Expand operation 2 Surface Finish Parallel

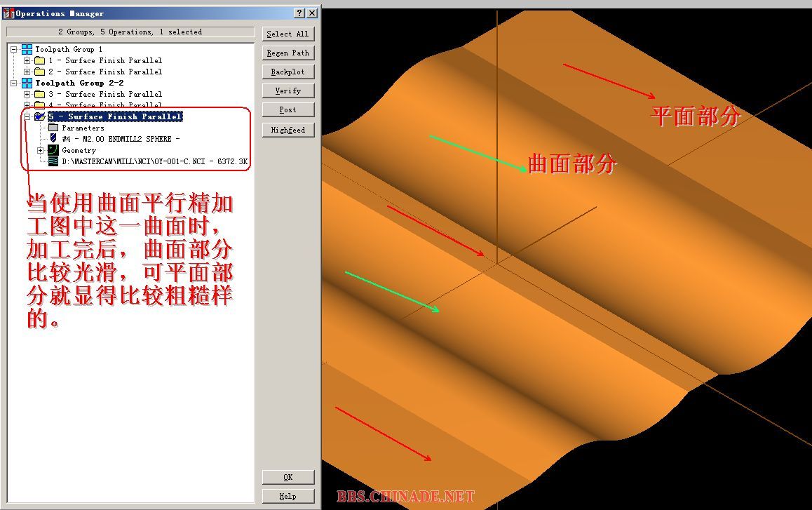tap(27, 72)
